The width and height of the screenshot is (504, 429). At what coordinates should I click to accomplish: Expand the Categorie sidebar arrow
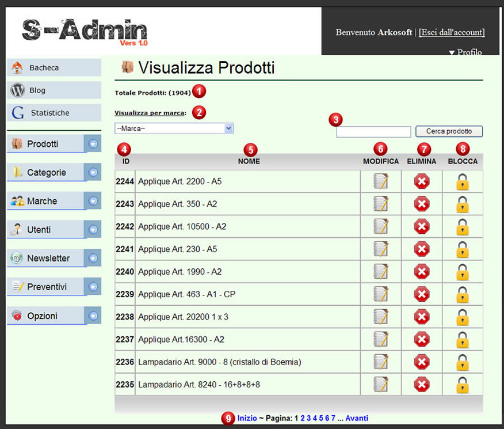93,172
